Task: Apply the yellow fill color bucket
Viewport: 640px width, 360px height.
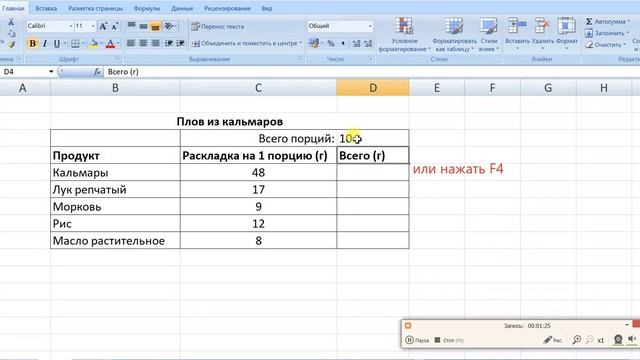Action: [x=93, y=43]
